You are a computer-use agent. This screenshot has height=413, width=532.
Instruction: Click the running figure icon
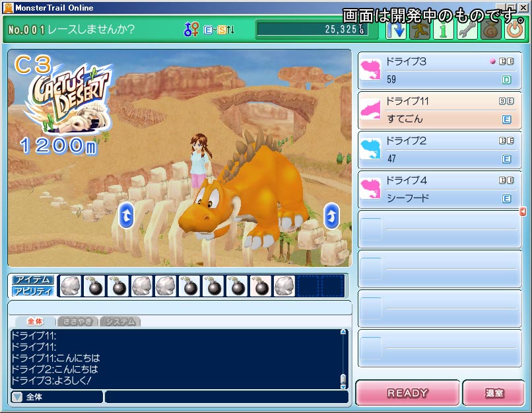tap(419, 30)
